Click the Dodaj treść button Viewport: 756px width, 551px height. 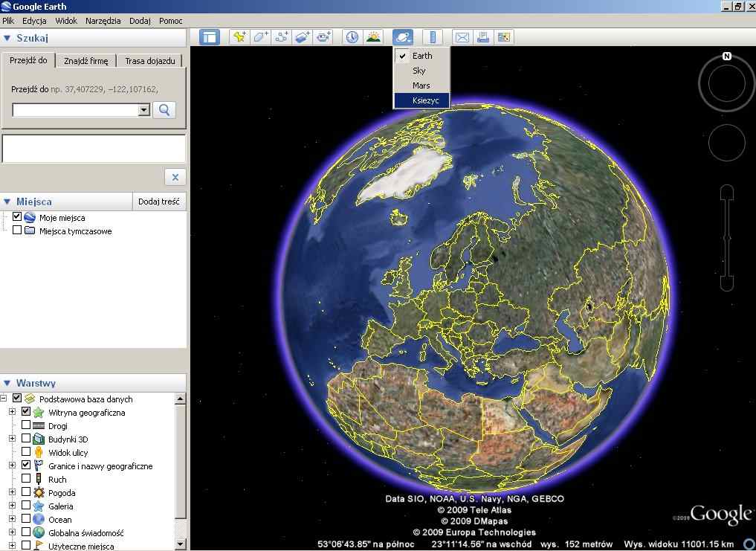(x=158, y=202)
